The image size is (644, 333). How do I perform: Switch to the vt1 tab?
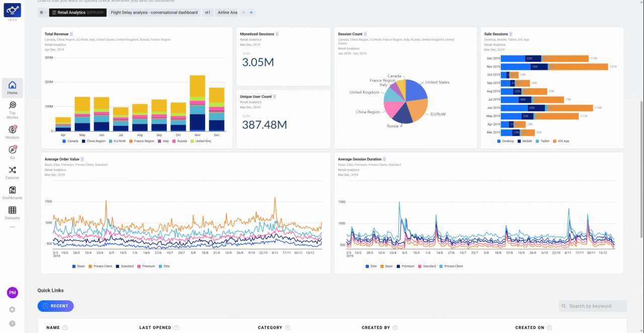pyautogui.click(x=207, y=12)
